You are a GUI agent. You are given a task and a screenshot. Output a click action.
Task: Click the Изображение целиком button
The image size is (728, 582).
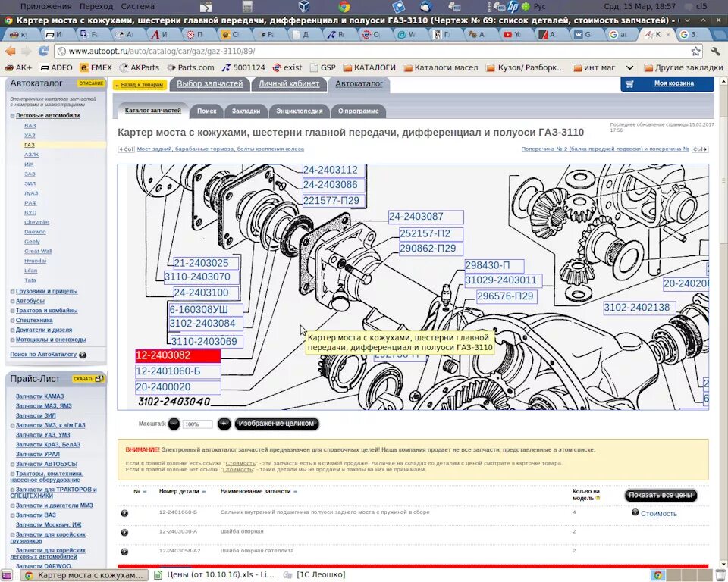[277, 424]
